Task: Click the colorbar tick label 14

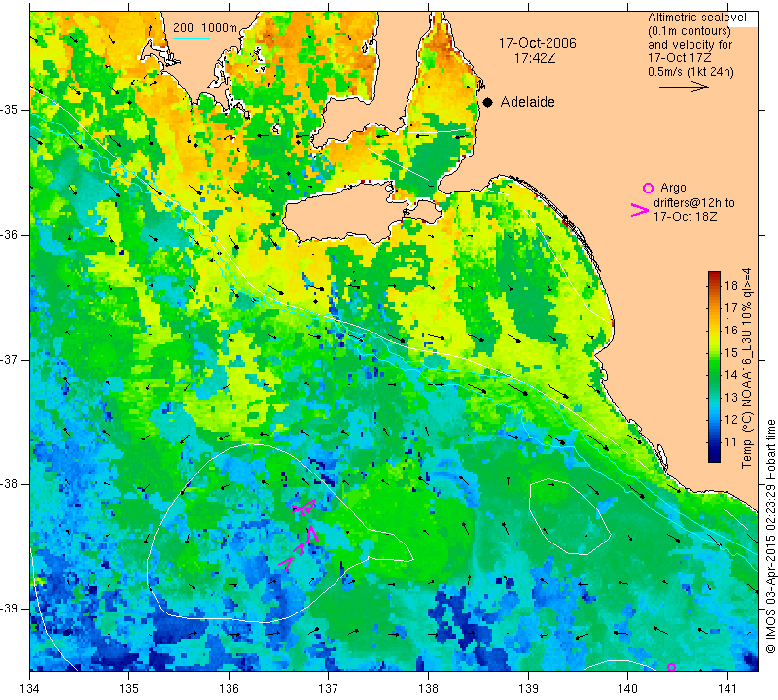Action: click(731, 375)
